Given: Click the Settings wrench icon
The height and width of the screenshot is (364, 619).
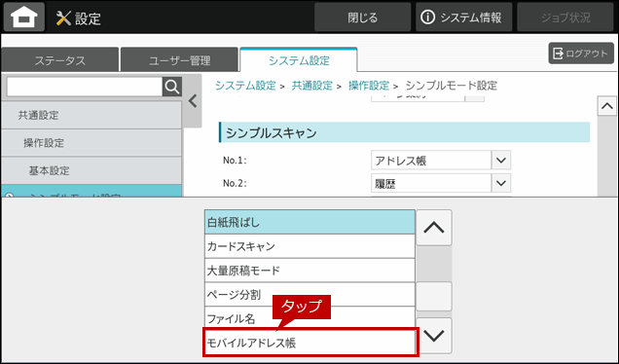Looking at the screenshot, I should (63, 18).
